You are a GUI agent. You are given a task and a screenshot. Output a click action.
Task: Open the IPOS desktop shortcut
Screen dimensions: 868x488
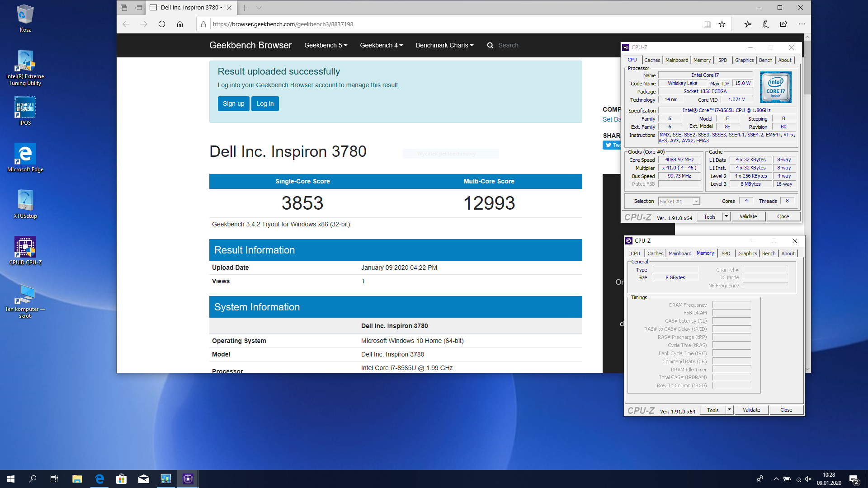click(25, 111)
